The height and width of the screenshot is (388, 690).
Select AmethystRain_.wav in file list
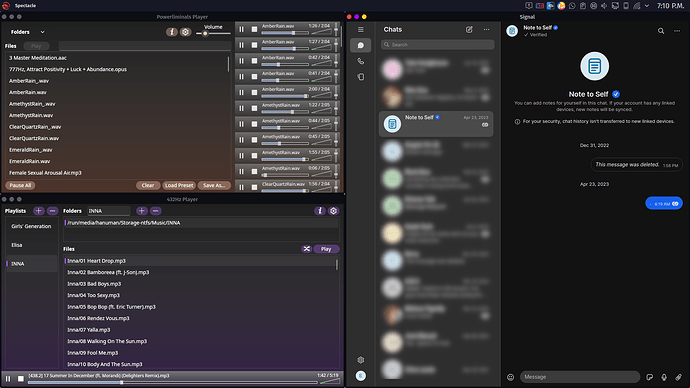click(x=117, y=104)
